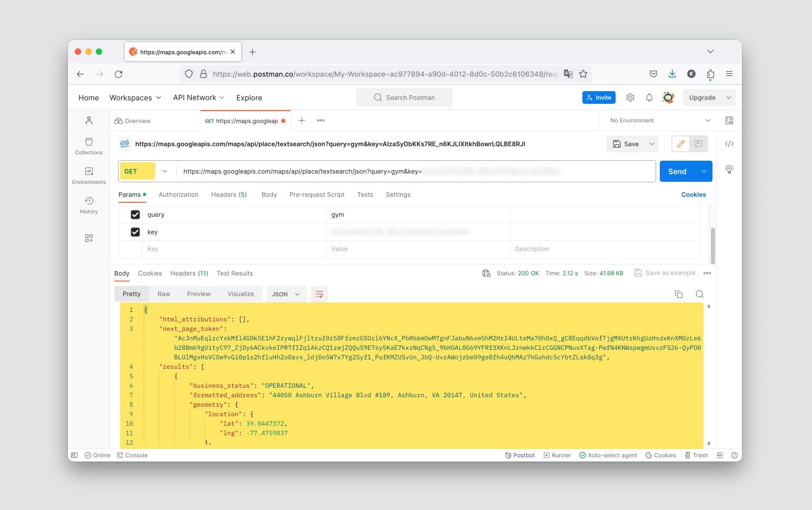Open the Overview tab
This screenshot has height=510, width=812.
[x=133, y=121]
